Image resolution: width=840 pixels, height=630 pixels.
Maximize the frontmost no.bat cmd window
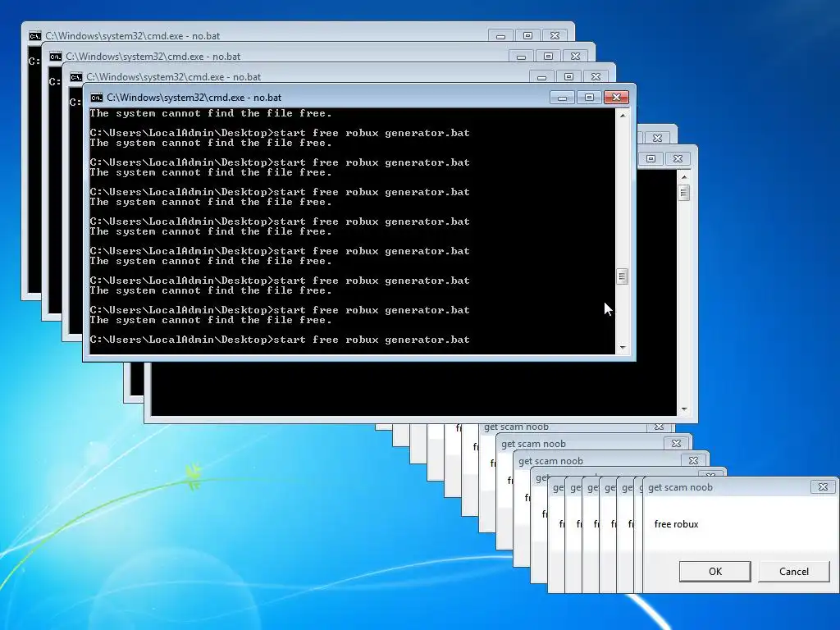tap(589, 98)
